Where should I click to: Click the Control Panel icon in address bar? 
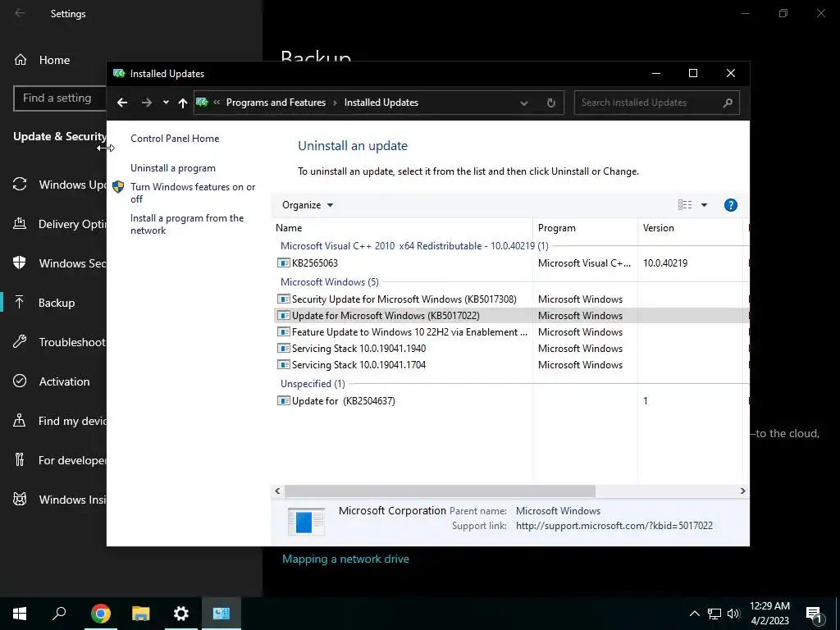202,103
